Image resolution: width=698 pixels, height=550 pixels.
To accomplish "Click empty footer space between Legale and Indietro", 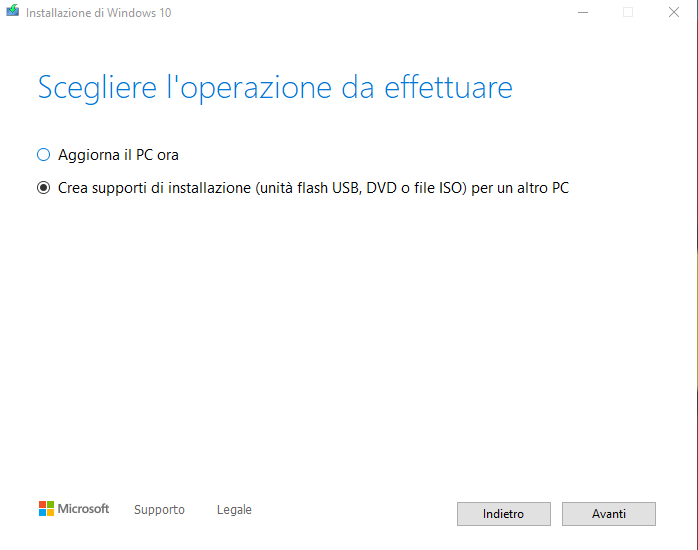I will pos(350,510).
